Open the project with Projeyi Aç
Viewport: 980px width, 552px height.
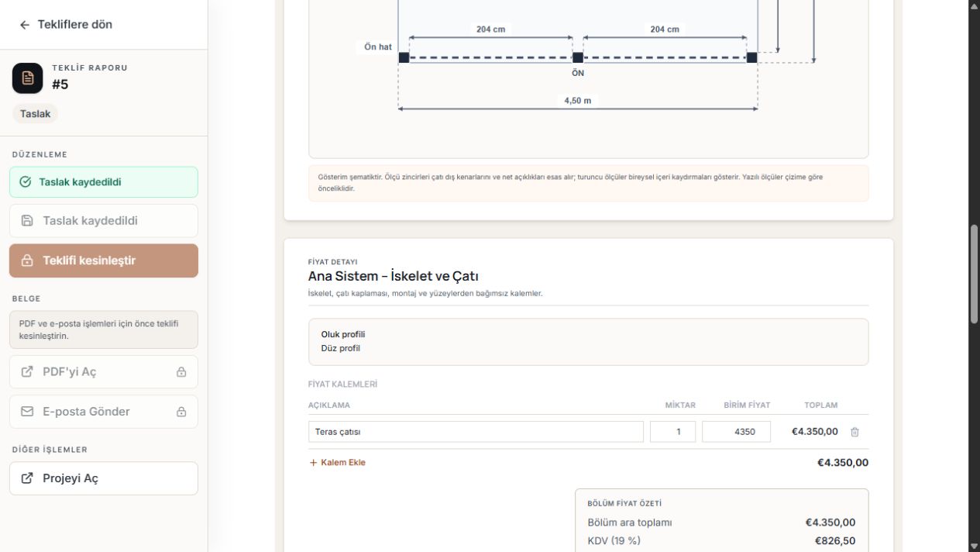104,478
